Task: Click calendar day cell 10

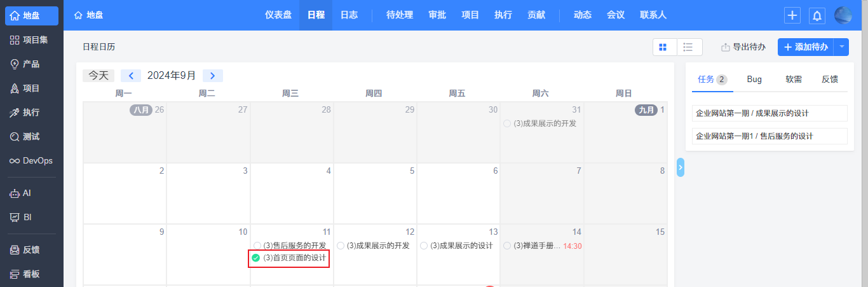Action: coord(208,255)
